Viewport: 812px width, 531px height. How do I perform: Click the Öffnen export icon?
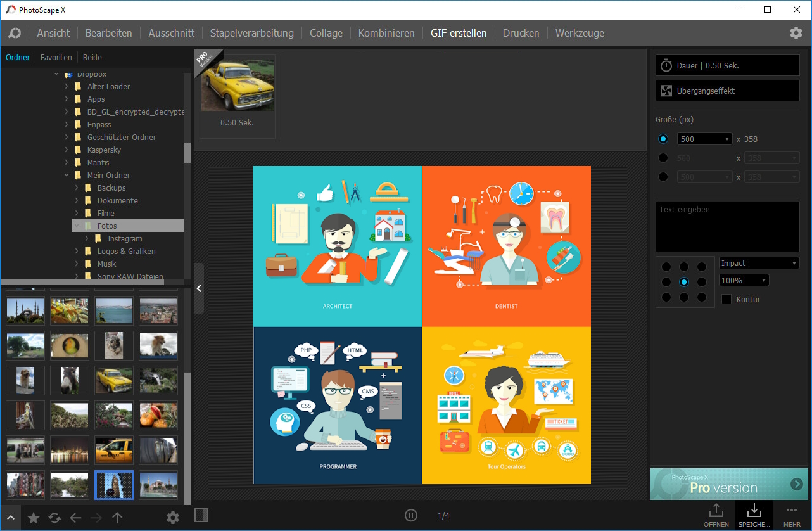coord(716,515)
